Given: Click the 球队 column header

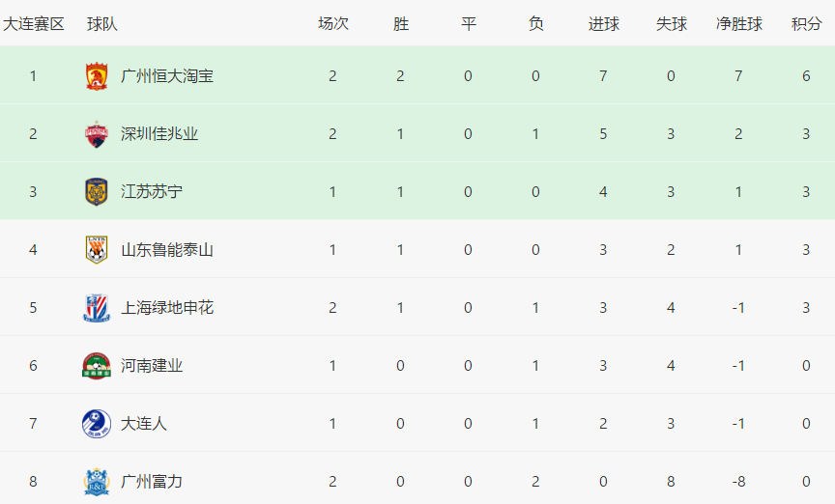Looking at the screenshot, I should coord(102,24).
